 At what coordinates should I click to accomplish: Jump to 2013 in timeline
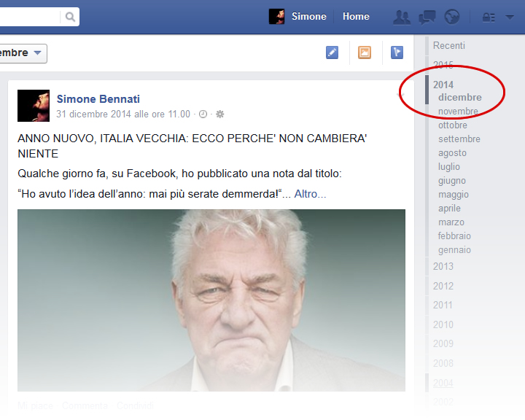click(x=443, y=267)
